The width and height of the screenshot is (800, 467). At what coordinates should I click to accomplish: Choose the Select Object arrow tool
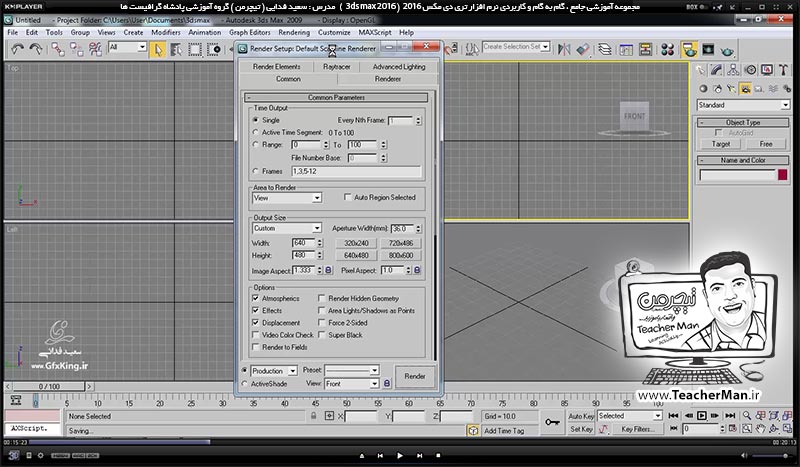click(158, 50)
